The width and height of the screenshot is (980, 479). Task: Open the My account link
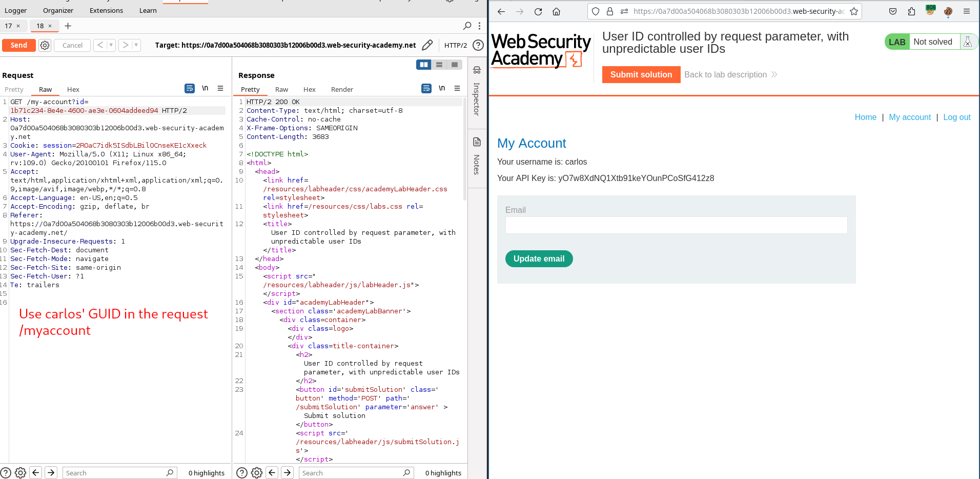910,117
